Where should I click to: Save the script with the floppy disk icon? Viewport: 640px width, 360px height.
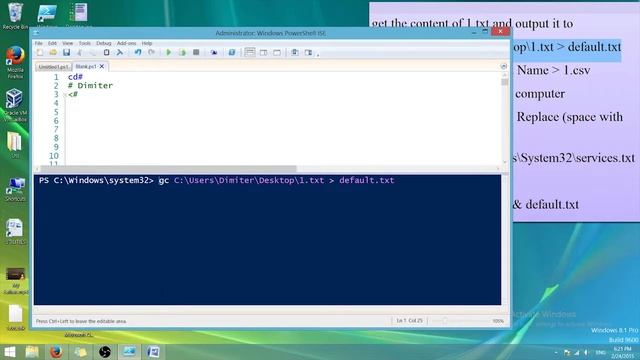(67, 52)
